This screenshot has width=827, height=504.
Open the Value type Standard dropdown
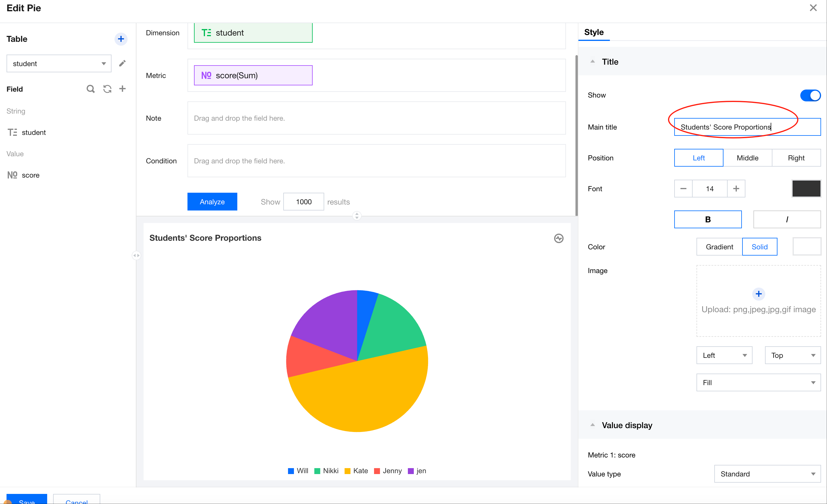tap(767, 474)
